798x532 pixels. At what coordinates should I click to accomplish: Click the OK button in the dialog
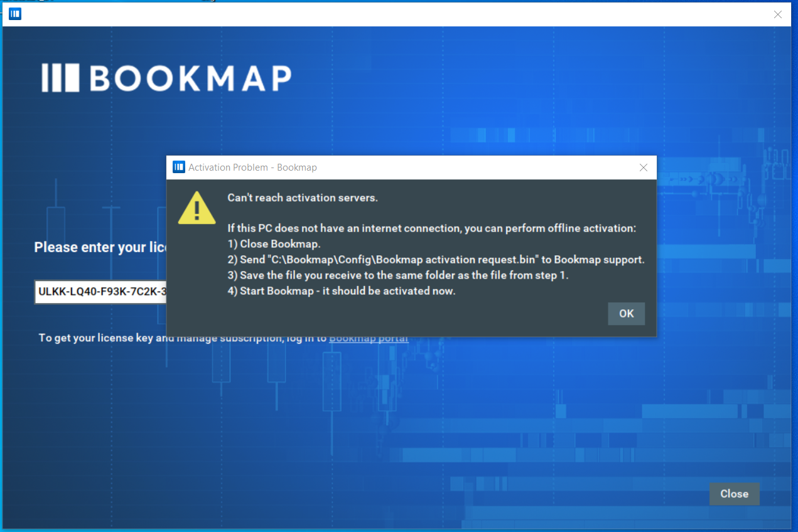click(626, 314)
